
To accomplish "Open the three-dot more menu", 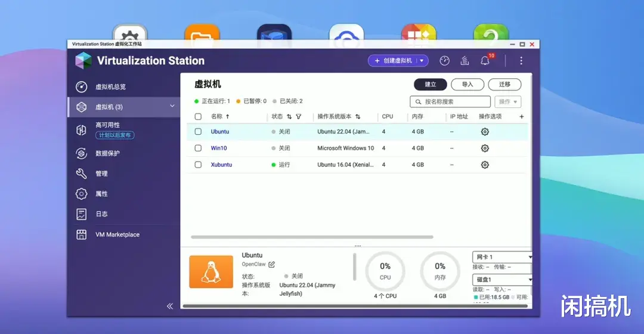I will point(521,61).
